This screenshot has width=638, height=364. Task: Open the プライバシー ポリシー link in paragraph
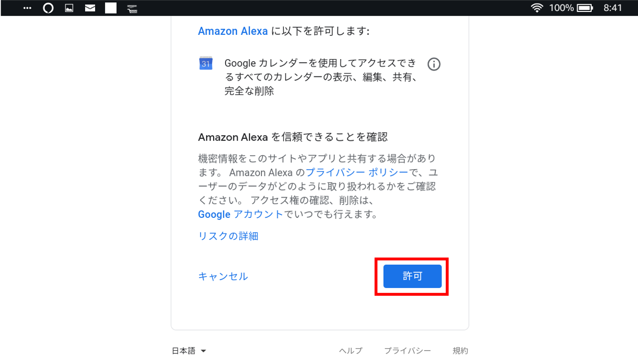point(357,172)
